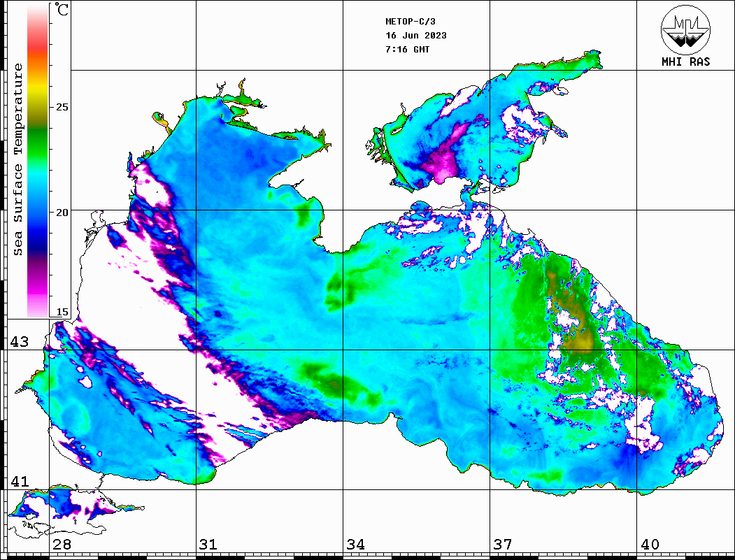Click the '7:16 GMT' time text
This screenshot has height=560, width=735.
[x=407, y=49]
